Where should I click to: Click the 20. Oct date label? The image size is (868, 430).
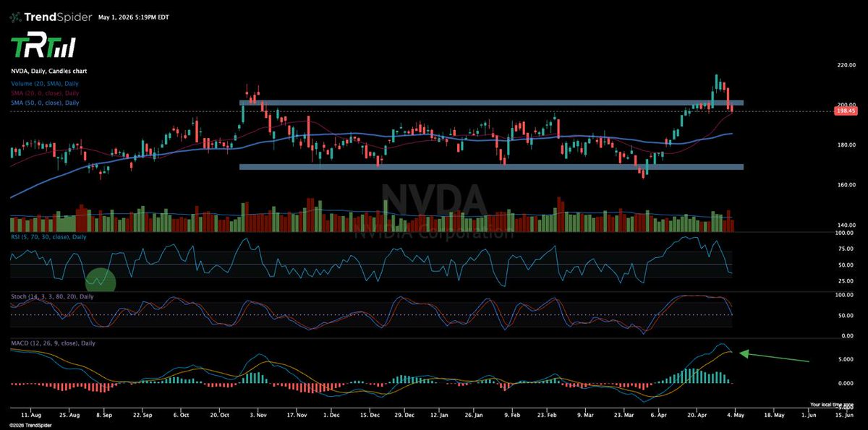219,417
